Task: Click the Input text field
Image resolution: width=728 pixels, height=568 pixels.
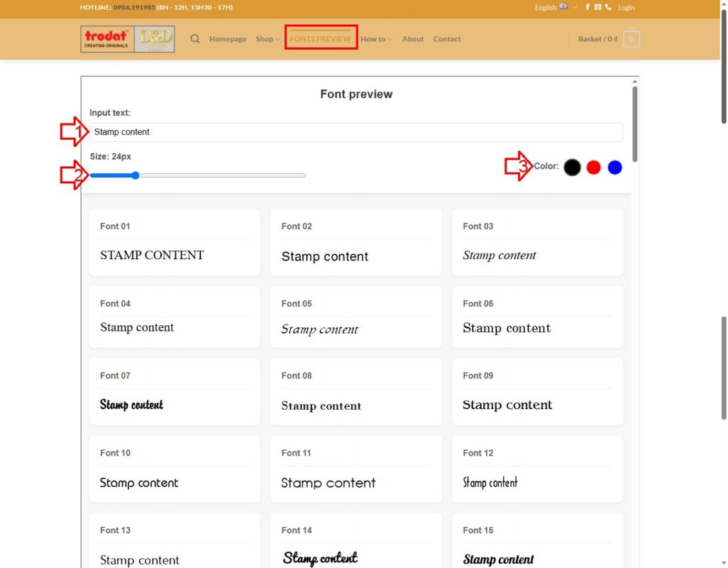Action: (x=355, y=132)
